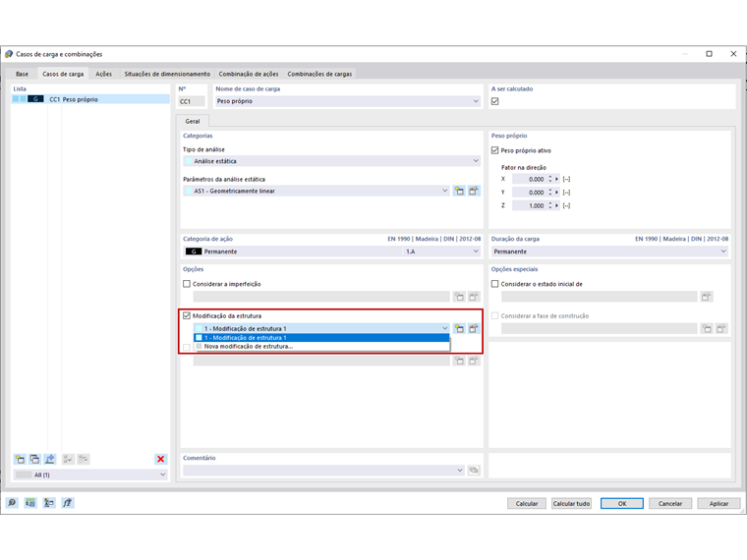Click the edit imperfection case icon
This screenshot has width=747, height=560.
tap(474, 297)
